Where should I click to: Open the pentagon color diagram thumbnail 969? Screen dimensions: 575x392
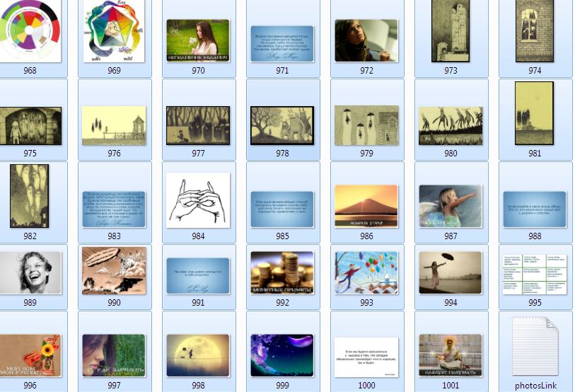pyautogui.click(x=114, y=31)
